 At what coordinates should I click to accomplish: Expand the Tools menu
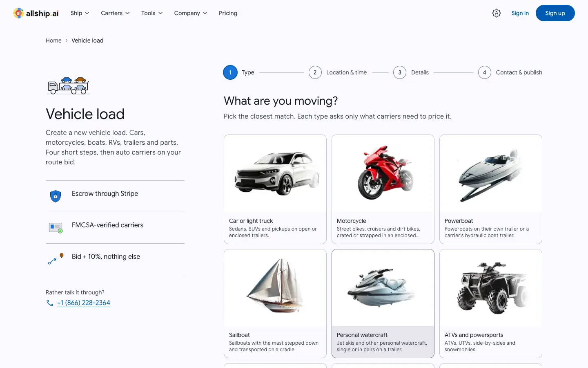[x=152, y=13]
